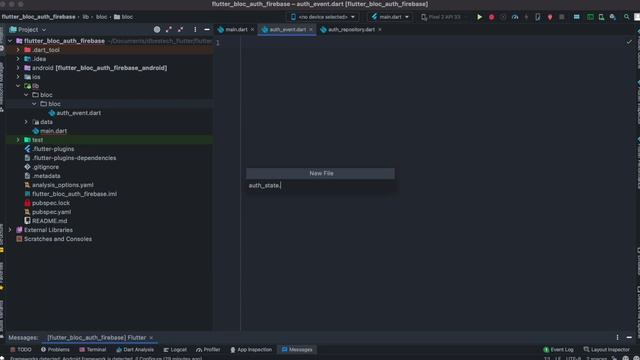This screenshot has height=360, width=640.
Task: Select .metadata in the project tree
Action: [x=42, y=176]
